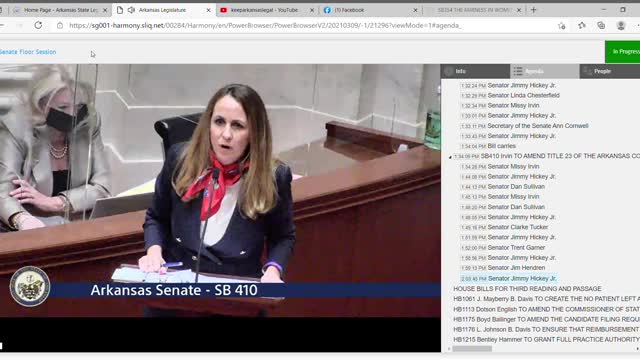Open the browser profile avatar icon
Image resolution: width=640 pixels, height=360 pixels.
coord(621,26)
